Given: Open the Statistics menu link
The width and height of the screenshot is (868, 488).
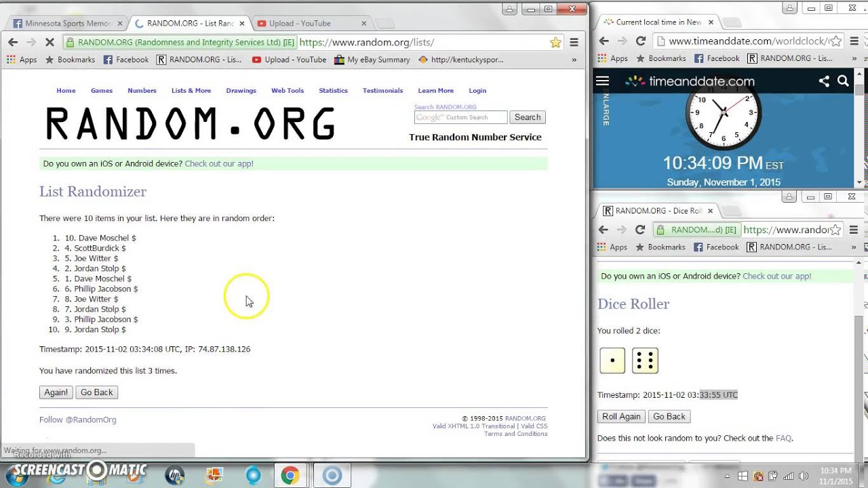Looking at the screenshot, I should (x=333, y=90).
